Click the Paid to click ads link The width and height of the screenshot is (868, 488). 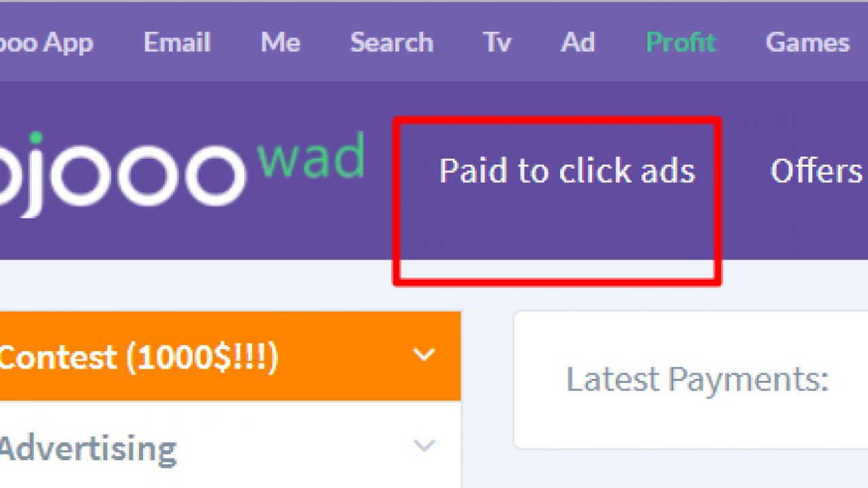(567, 171)
